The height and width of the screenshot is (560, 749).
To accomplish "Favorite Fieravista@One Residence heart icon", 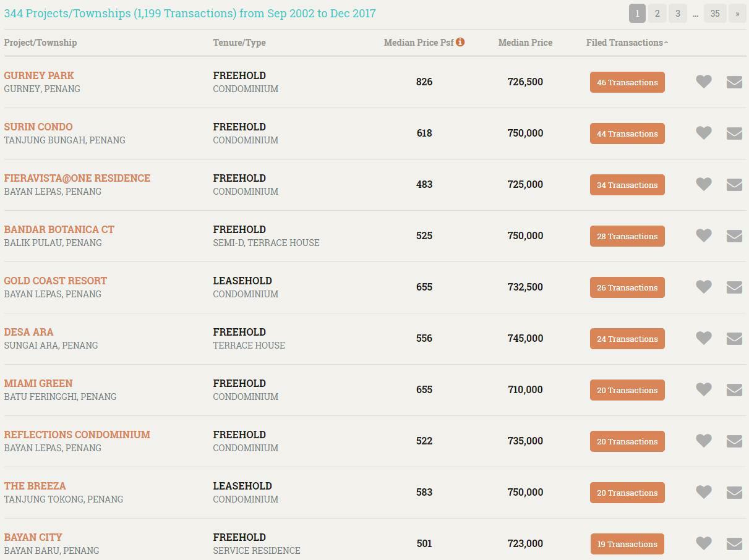I will point(704,184).
